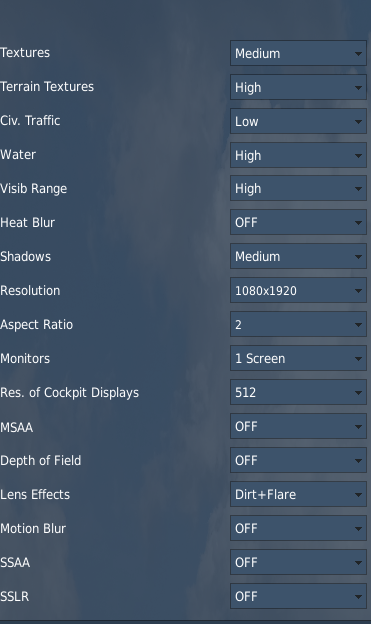Expand the Civ. Traffic dropdown
Image resolution: width=371 pixels, height=624 pixels.
point(298,121)
